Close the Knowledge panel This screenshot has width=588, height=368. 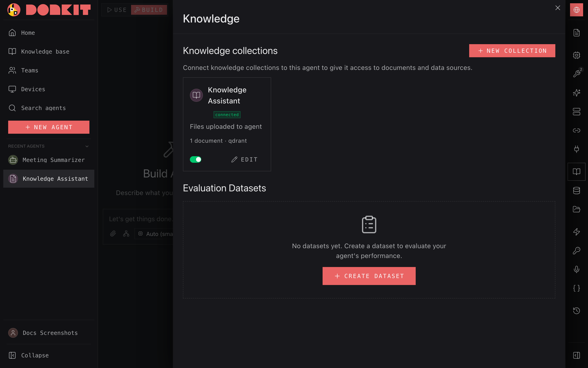558,8
